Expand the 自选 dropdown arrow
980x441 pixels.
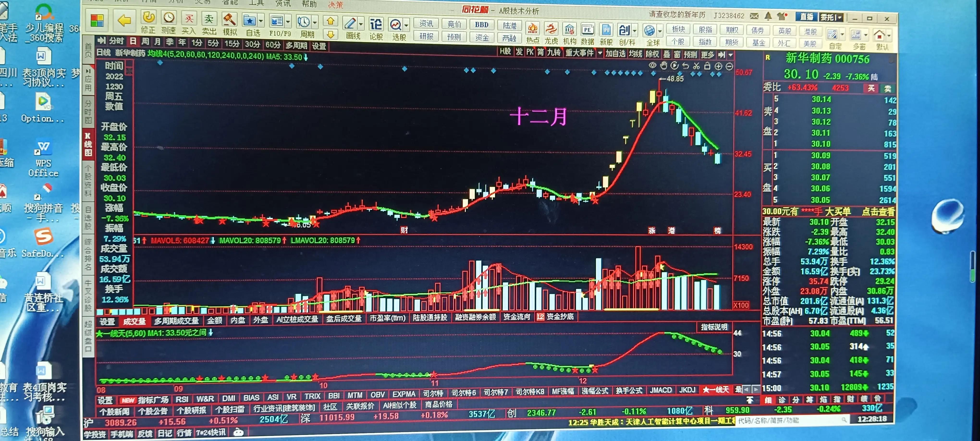261,21
